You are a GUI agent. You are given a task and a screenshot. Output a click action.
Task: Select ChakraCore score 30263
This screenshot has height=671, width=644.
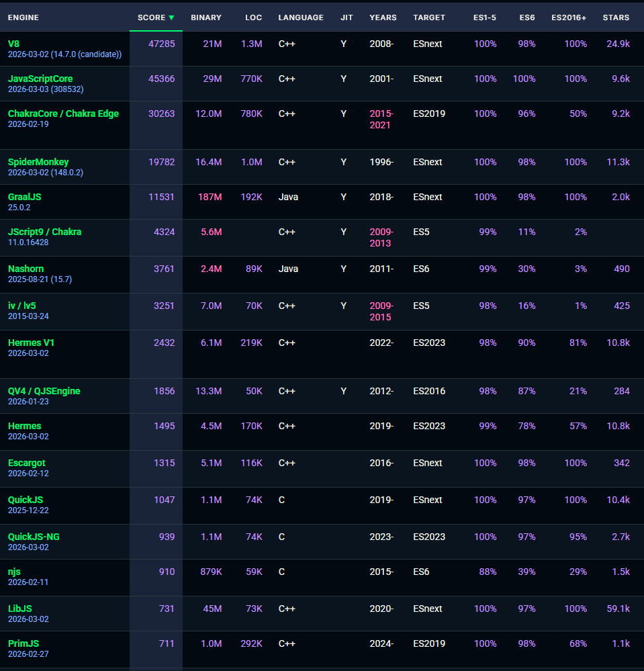pyautogui.click(x=161, y=114)
